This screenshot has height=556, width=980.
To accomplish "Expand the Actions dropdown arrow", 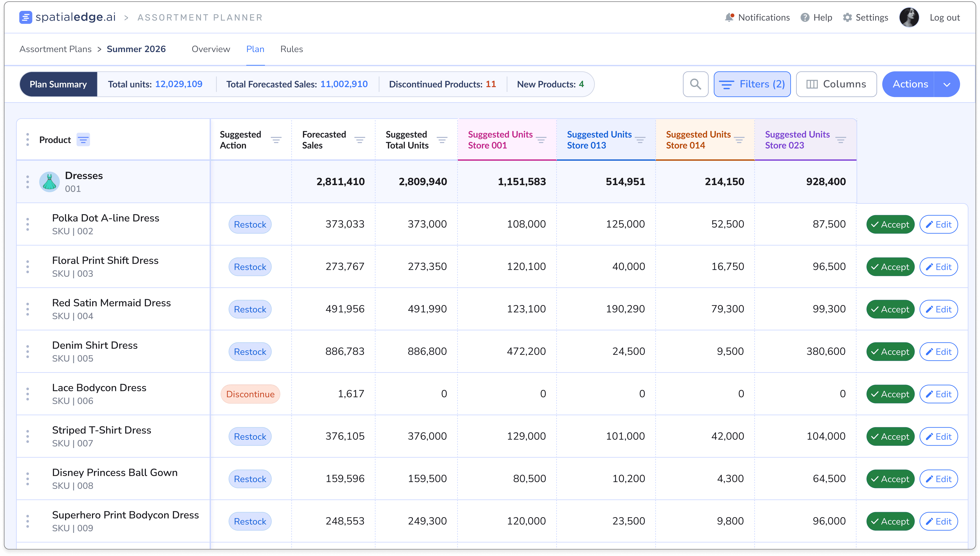I will (x=947, y=84).
